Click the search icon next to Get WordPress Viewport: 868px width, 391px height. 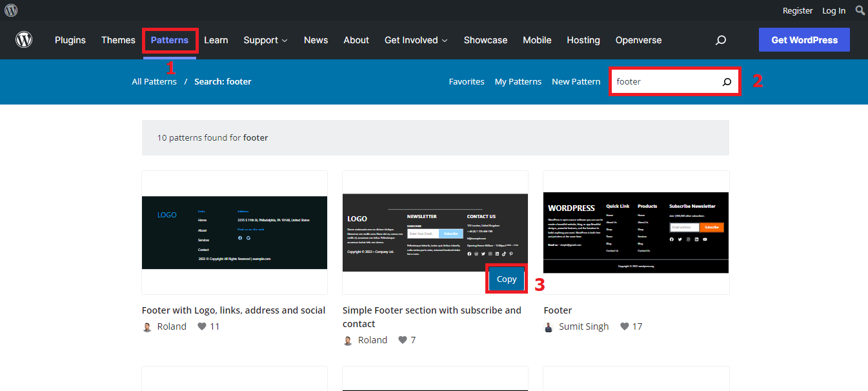[x=720, y=40]
